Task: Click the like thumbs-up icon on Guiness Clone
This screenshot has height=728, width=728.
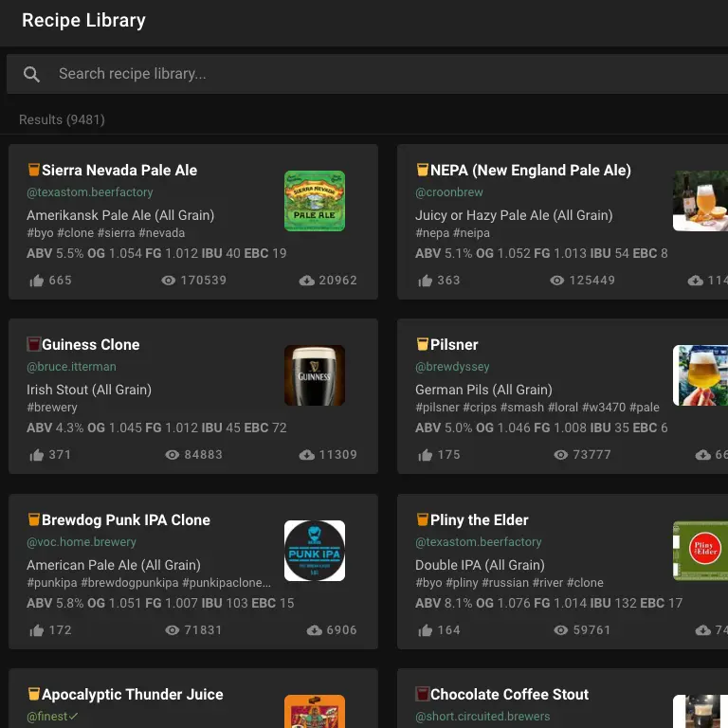Action: tap(37, 455)
